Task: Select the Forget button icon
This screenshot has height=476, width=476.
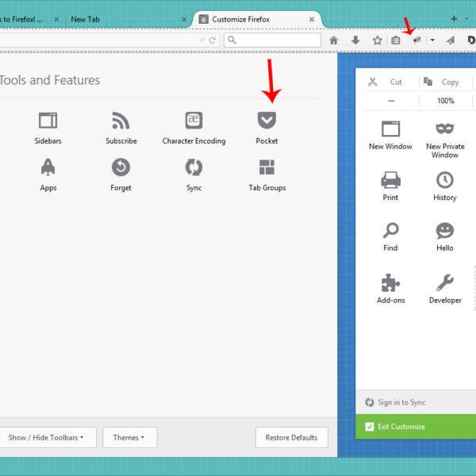Action: tap(121, 167)
